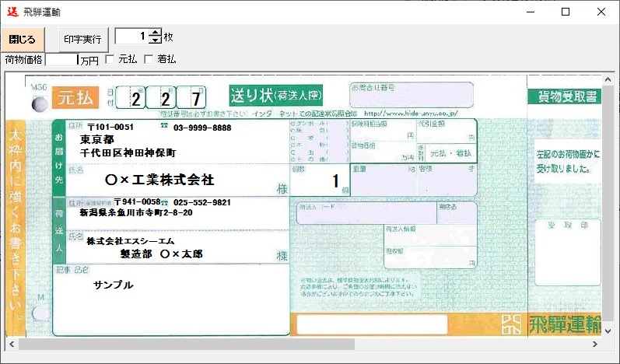Click the お問合せ番号 box on the form
Image resolution: width=620 pixels, height=364 pixels.
click(x=412, y=95)
